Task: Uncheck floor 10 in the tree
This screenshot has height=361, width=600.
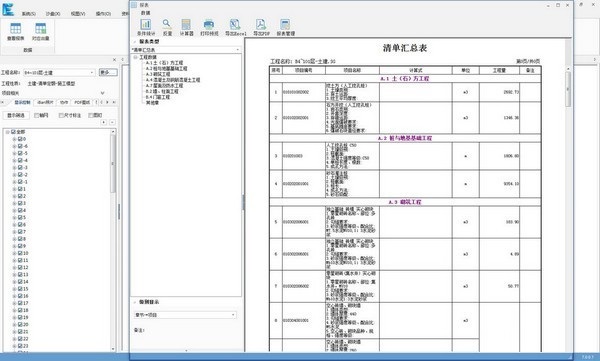Action: [20, 253]
